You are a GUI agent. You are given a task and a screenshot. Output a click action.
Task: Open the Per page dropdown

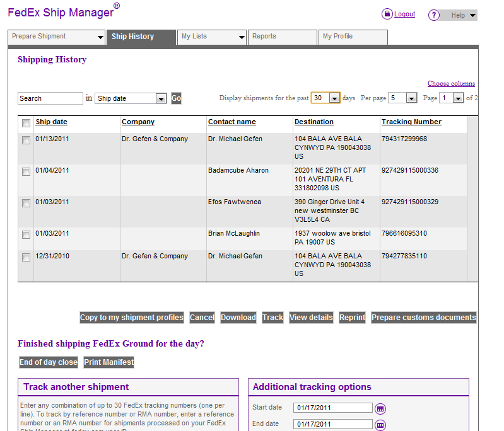pyautogui.click(x=411, y=98)
